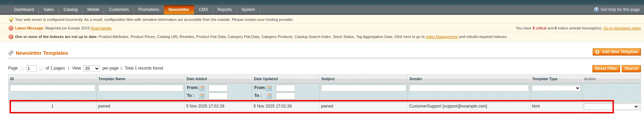Open the Index Management link

click(x=441, y=37)
